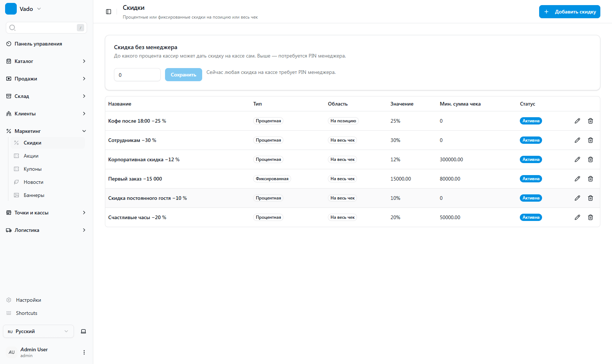Focus the sidebar search field
Viewport: 612px width, 364px height.
46,28
